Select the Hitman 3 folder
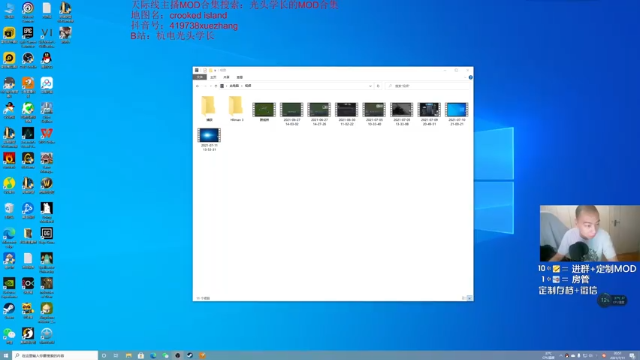Screen dimensions: 640x360 (236, 108)
